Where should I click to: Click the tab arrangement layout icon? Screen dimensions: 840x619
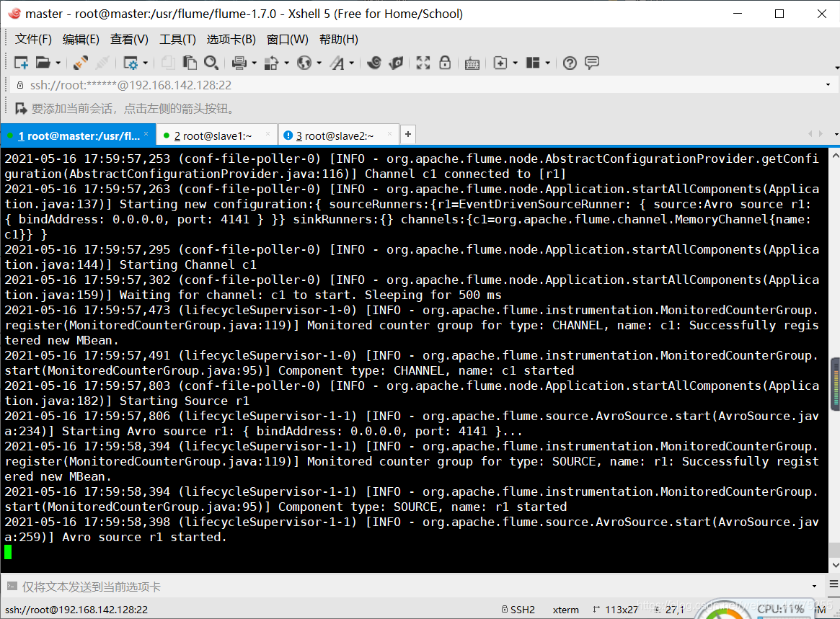533,63
